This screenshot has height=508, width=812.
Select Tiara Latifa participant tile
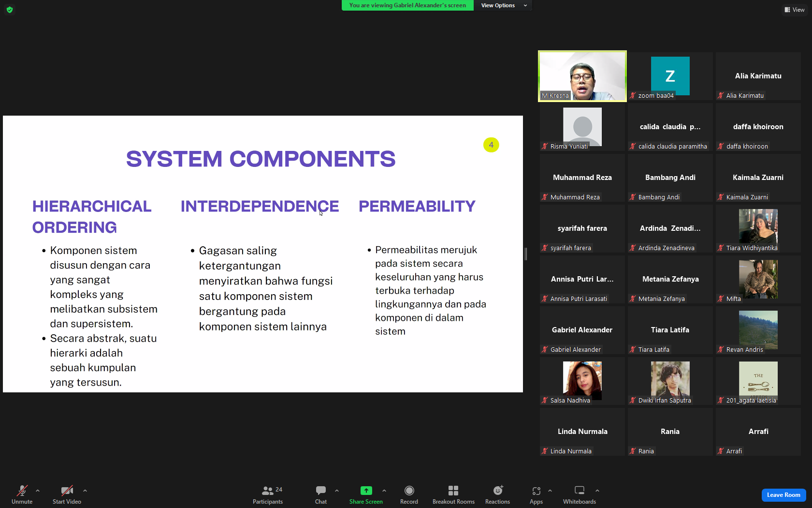coord(670,330)
